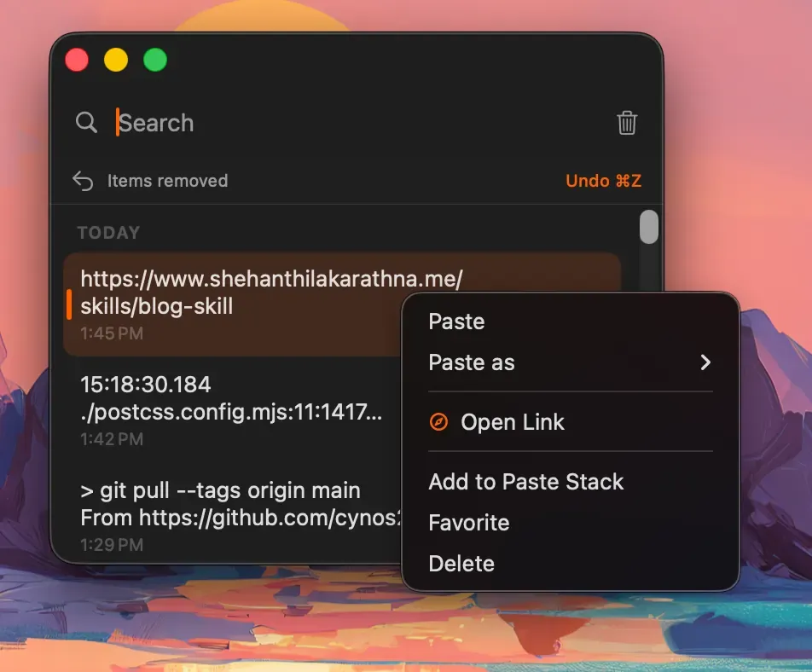This screenshot has width=812, height=672.
Task: Select the git pull --tags origin main entry
Action: pyautogui.click(x=232, y=513)
